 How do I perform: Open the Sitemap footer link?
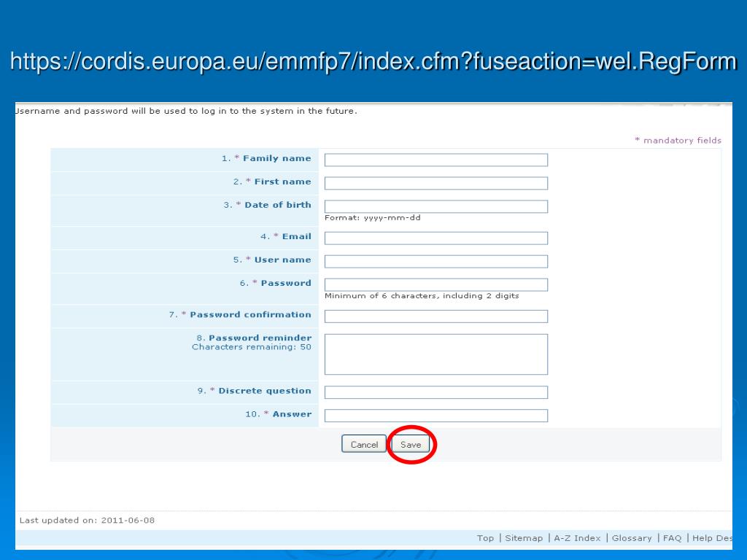pyautogui.click(x=524, y=538)
